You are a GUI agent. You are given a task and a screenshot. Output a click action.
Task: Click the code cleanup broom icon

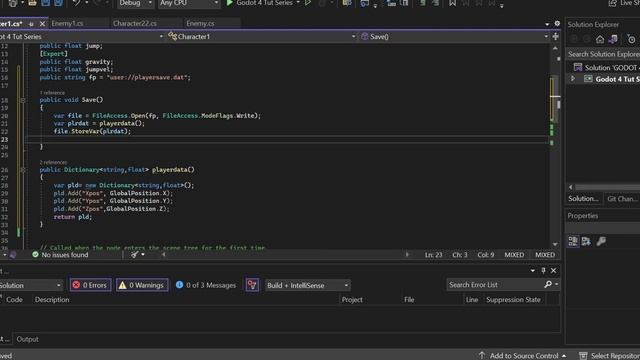[x=134, y=254]
